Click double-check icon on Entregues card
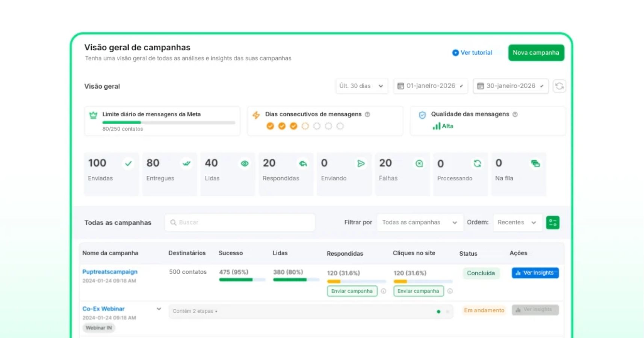644x338 pixels. tap(186, 163)
